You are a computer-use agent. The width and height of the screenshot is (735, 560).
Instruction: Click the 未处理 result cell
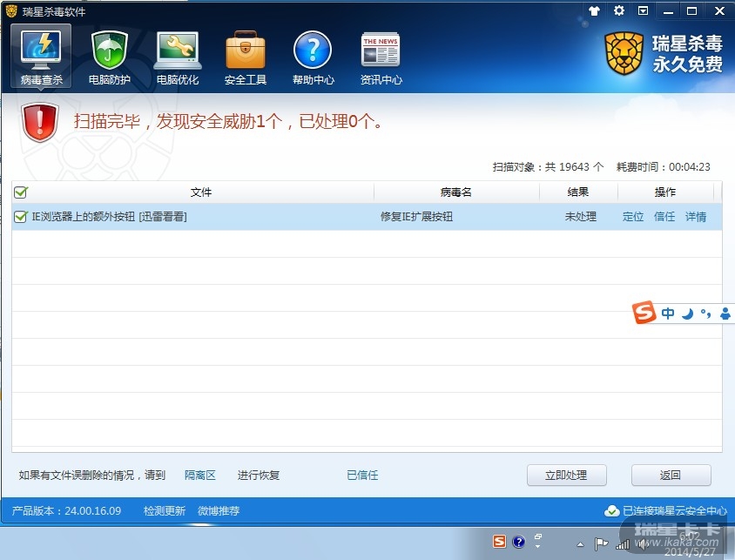point(580,217)
